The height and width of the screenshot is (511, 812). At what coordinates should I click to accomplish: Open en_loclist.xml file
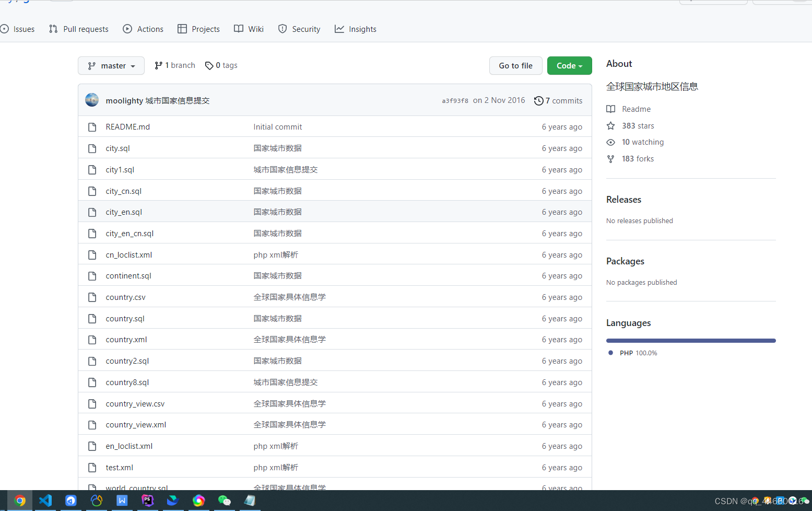(129, 446)
